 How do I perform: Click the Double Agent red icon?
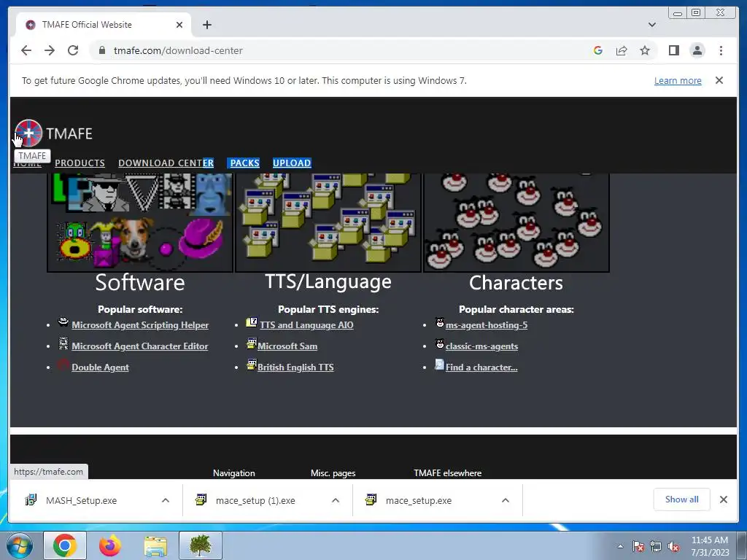(63, 365)
